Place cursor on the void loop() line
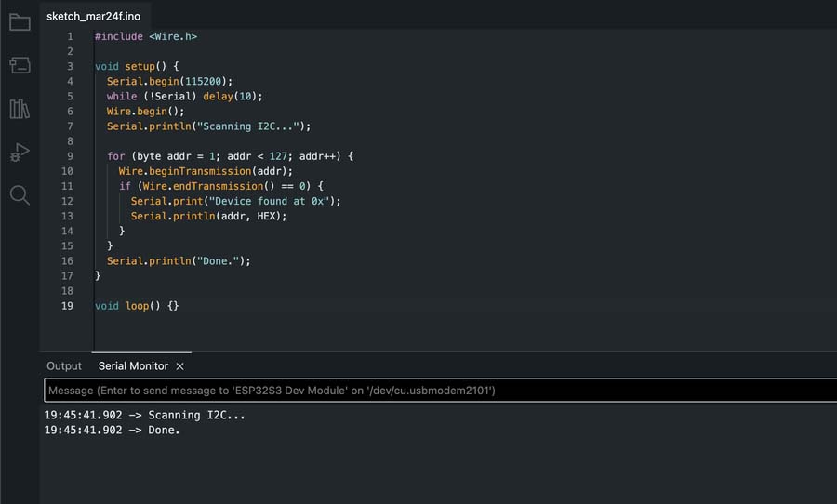 pos(137,306)
